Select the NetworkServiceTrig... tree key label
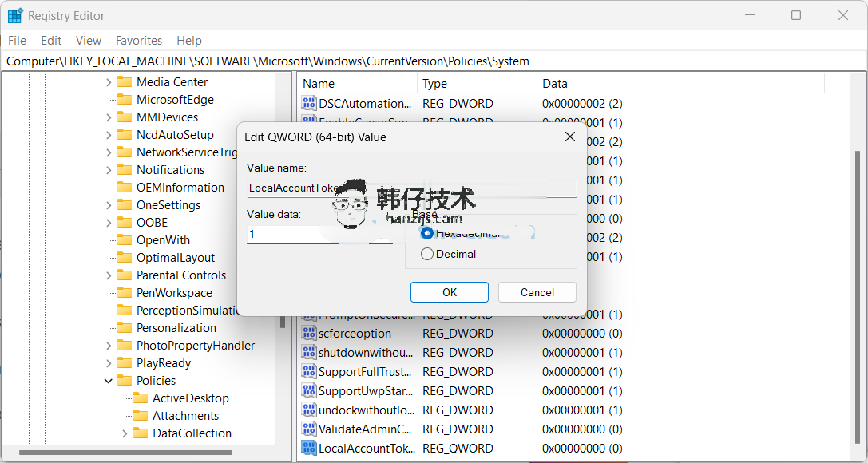 (187, 152)
